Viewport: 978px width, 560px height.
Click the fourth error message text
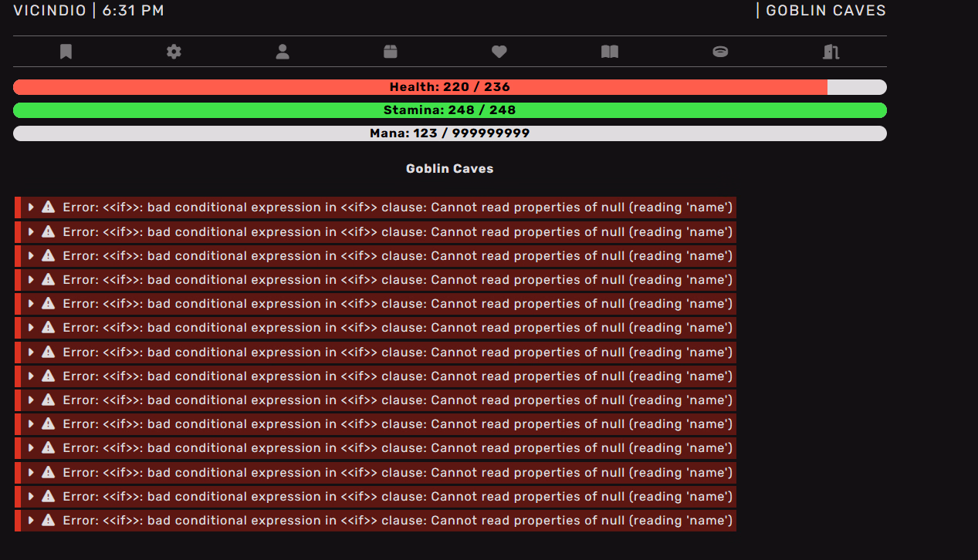point(397,280)
